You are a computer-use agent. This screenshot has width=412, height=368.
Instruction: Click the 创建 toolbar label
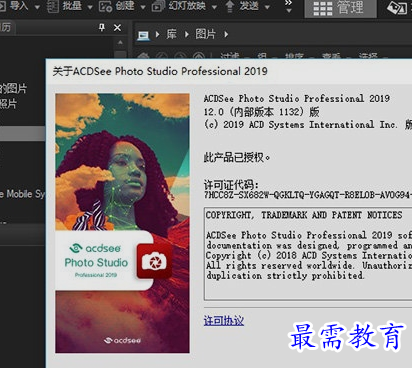(x=125, y=6)
